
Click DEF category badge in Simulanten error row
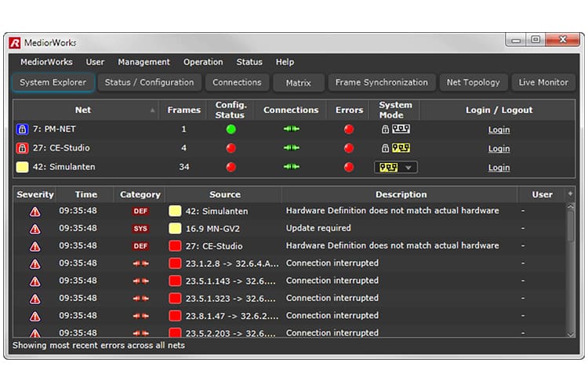point(140,211)
